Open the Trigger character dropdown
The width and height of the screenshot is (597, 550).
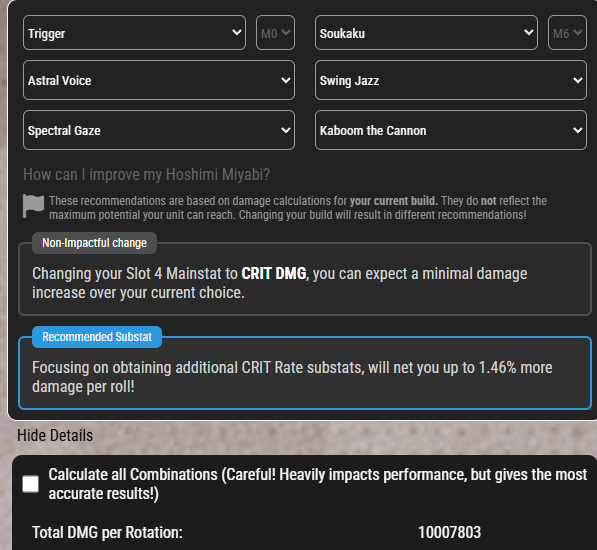click(134, 33)
